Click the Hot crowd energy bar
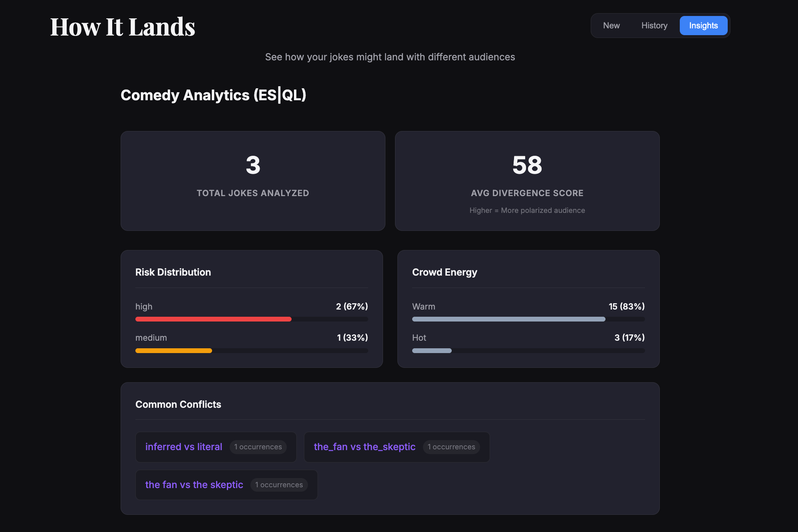The image size is (798, 532). (432, 351)
